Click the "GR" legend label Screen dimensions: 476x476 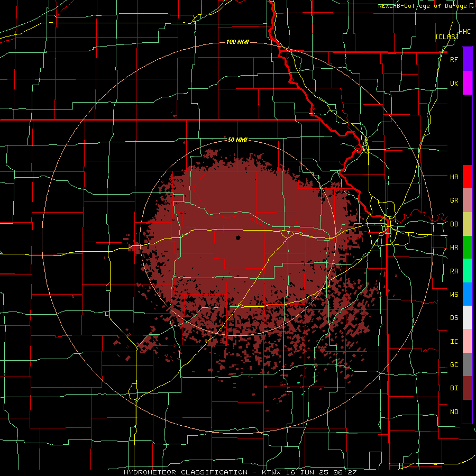tap(454, 200)
